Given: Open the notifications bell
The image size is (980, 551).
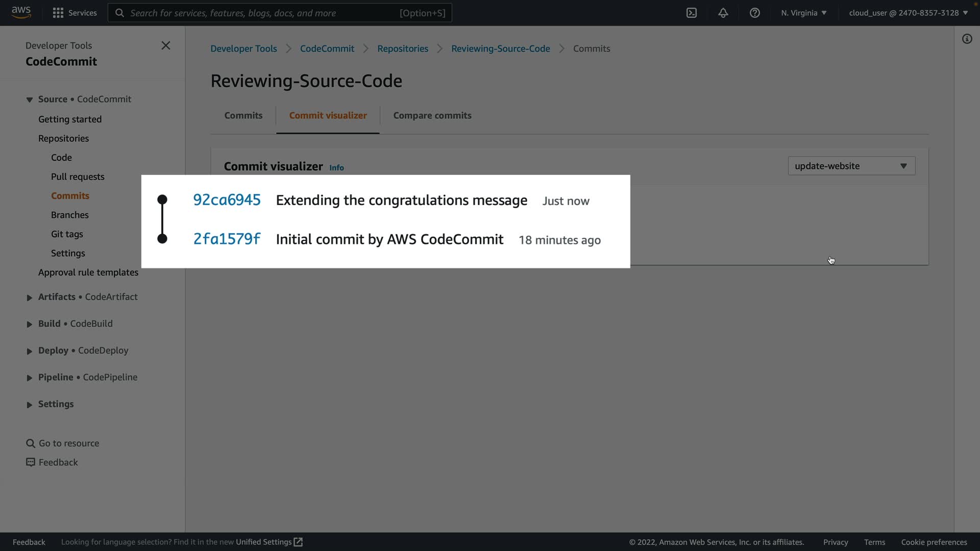Looking at the screenshot, I should point(723,13).
